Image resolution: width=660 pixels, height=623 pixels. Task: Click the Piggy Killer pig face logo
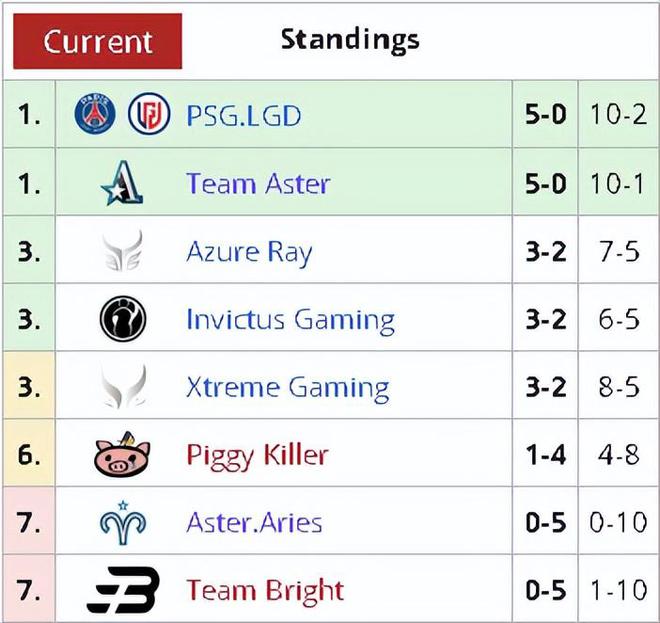(x=122, y=455)
